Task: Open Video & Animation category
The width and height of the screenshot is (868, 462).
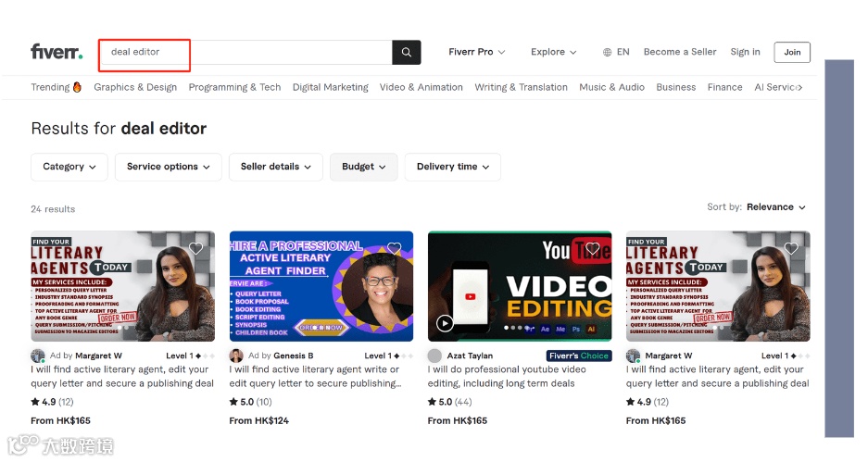Action: click(x=421, y=87)
